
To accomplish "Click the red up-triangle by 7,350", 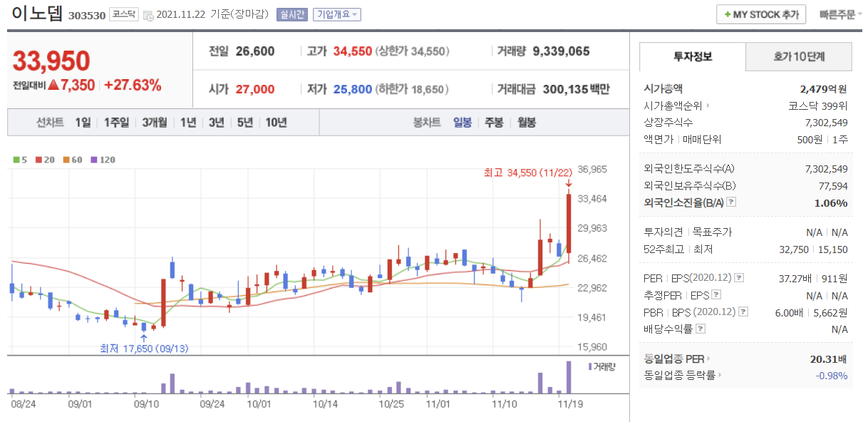I will 53,86.
